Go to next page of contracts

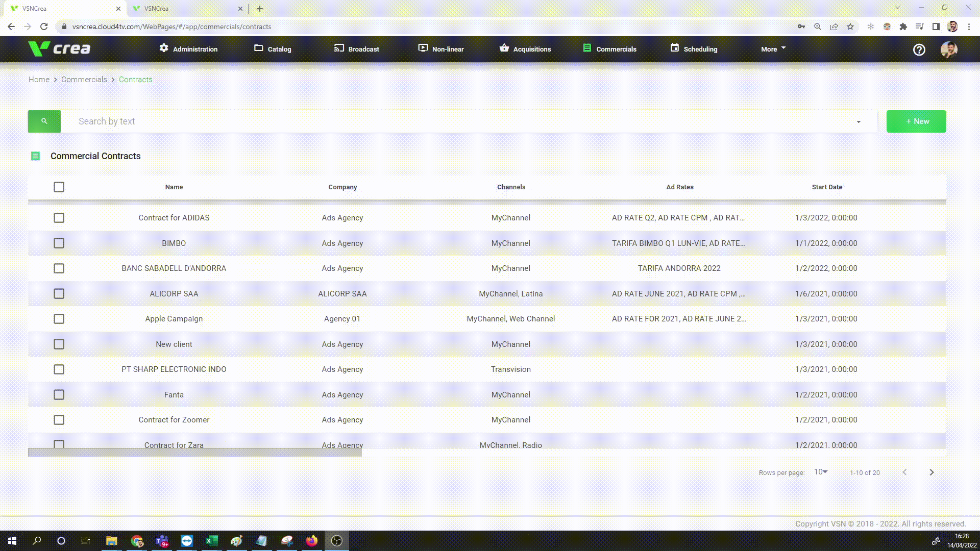932,472
